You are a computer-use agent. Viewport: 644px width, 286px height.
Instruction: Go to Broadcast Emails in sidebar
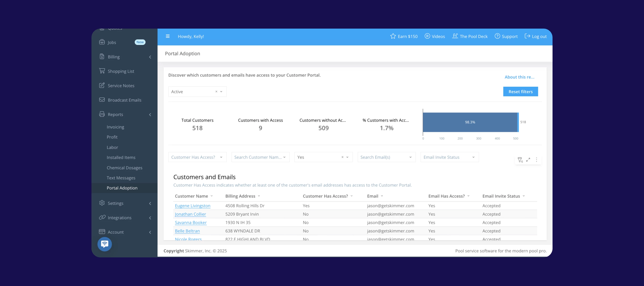click(124, 100)
